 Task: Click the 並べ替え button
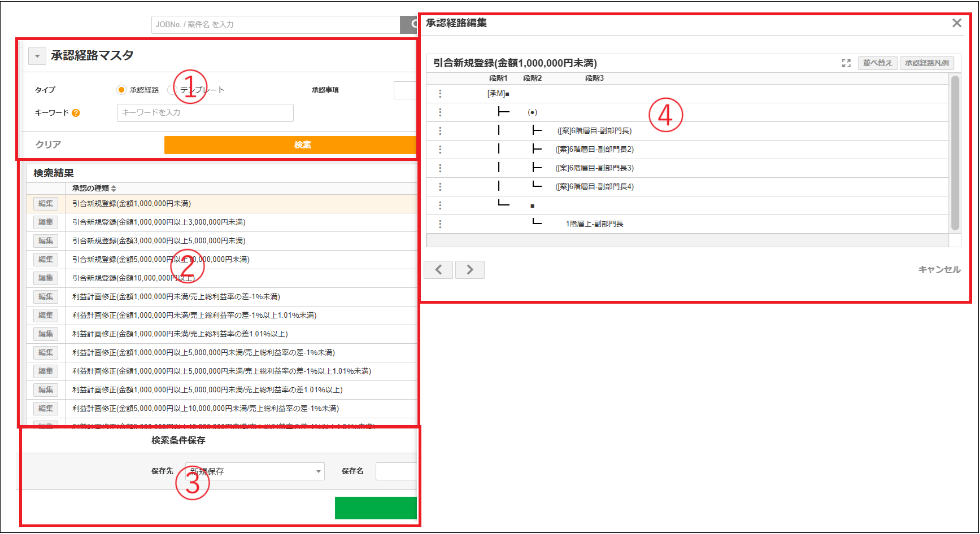(877, 63)
